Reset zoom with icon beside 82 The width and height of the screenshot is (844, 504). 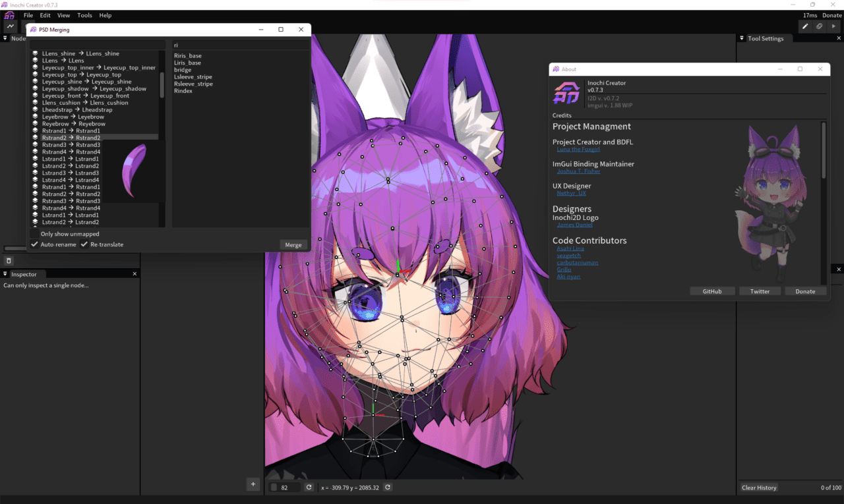[308, 488]
